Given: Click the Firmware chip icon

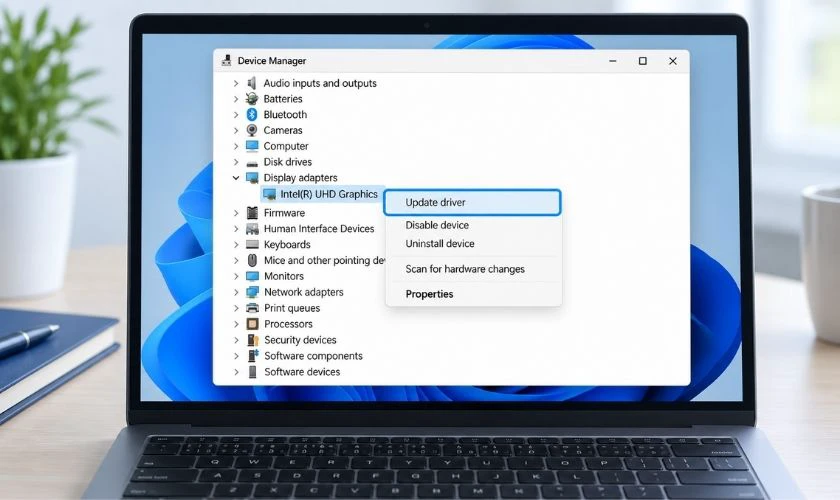Looking at the screenshot, I should coord(252,213).
